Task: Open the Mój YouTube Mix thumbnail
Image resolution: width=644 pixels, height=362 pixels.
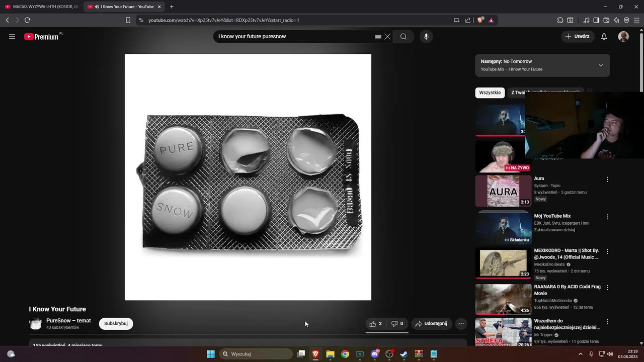Action: [x=503, y=227]
